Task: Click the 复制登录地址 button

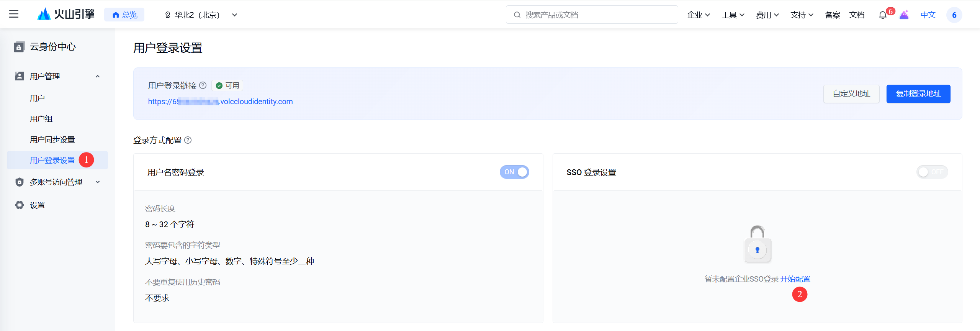Action: (x=918, y=94)
